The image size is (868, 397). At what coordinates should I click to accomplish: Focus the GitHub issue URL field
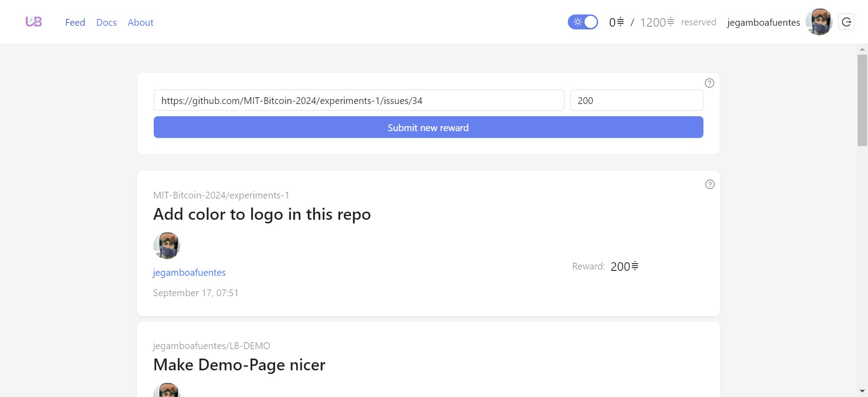coord(359,100)
